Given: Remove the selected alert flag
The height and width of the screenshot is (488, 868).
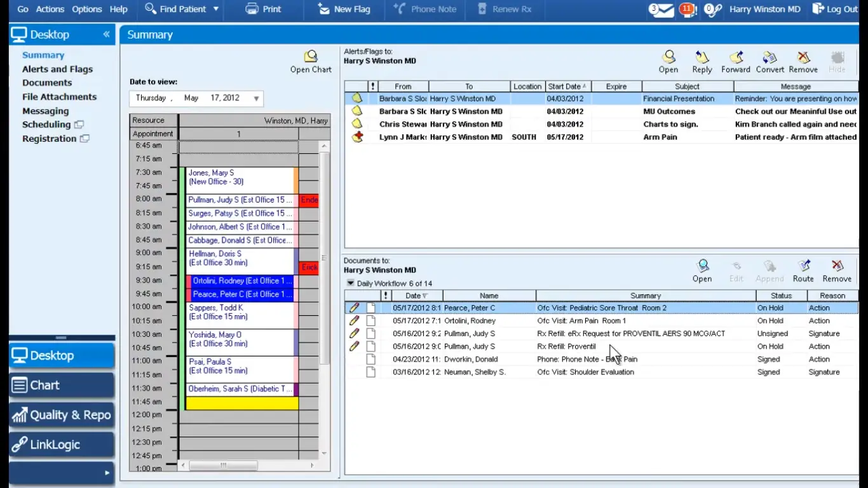Looking at the screenshot, I should (803, 58).
